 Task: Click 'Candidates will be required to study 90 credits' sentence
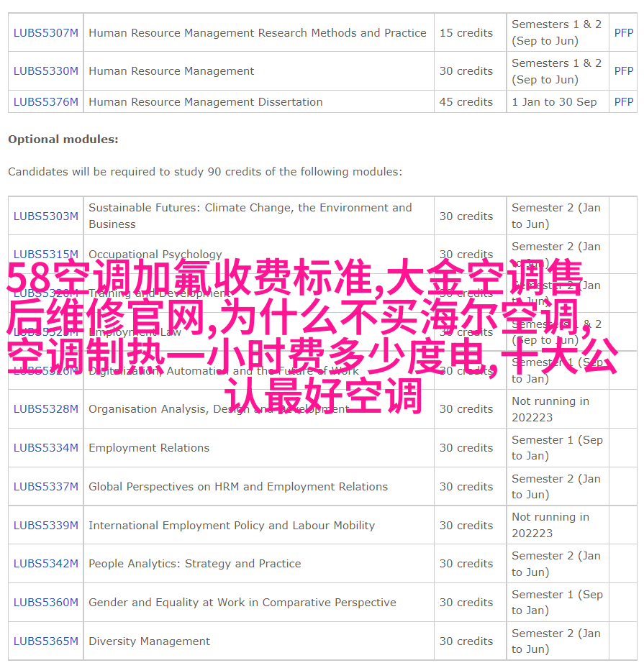pyautogui.click(x=205, y=172)
